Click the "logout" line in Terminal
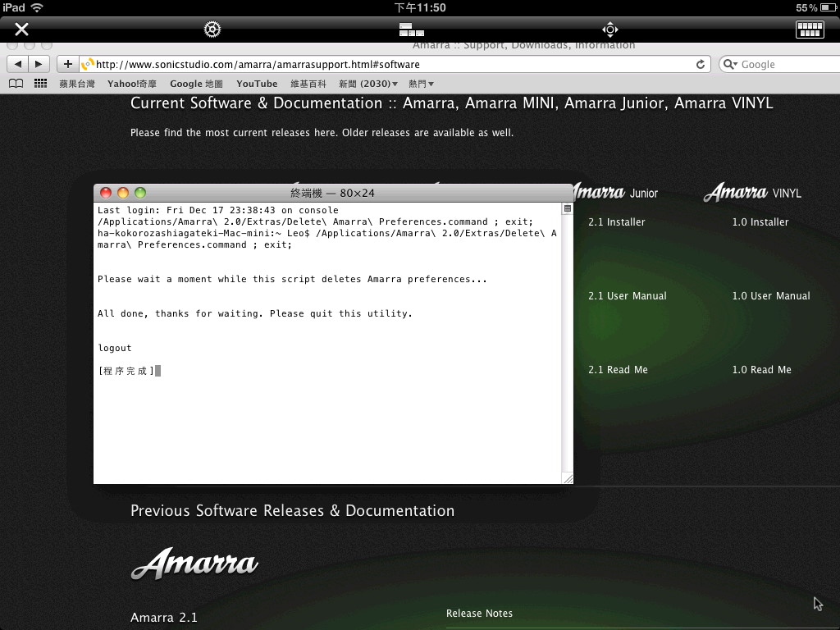840x630 pixels. pyautogui.click(x=115, y=348)
